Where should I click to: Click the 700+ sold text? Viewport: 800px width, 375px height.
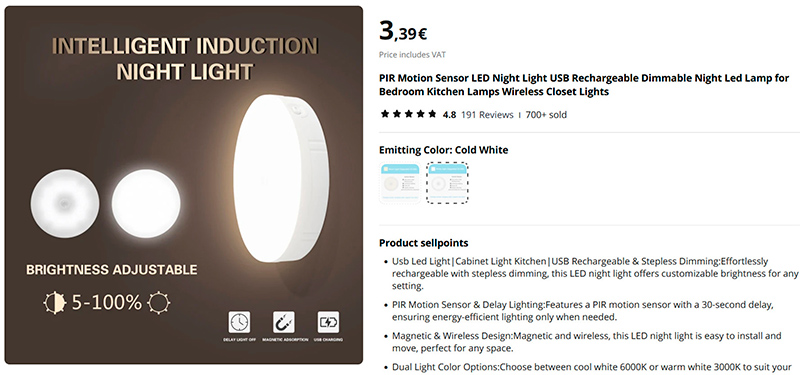coord(546,115)
